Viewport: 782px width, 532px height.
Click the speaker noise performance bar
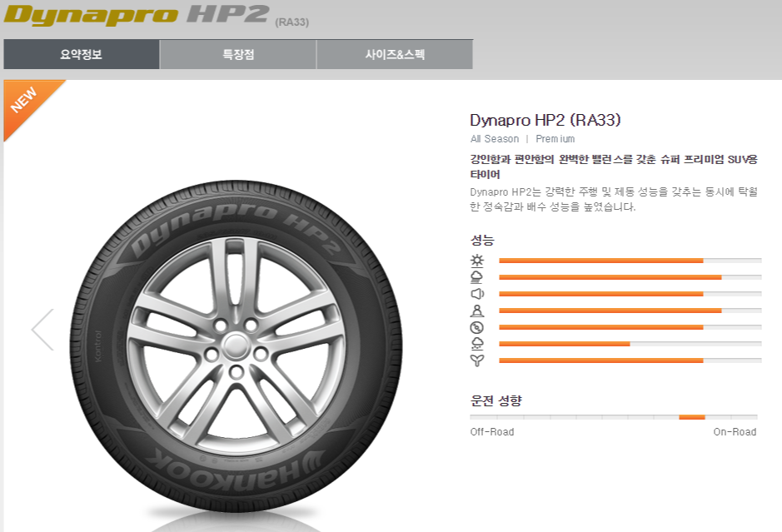[x=630, y=294]
